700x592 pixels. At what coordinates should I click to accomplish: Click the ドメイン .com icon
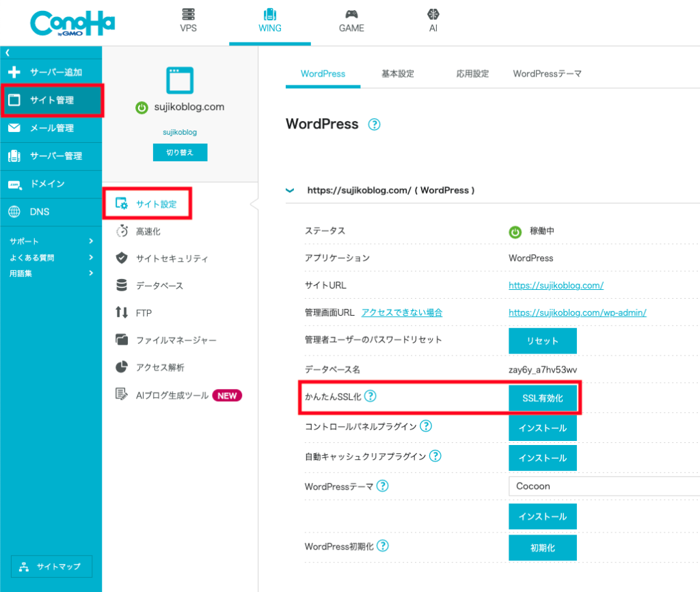pos(15,185)
